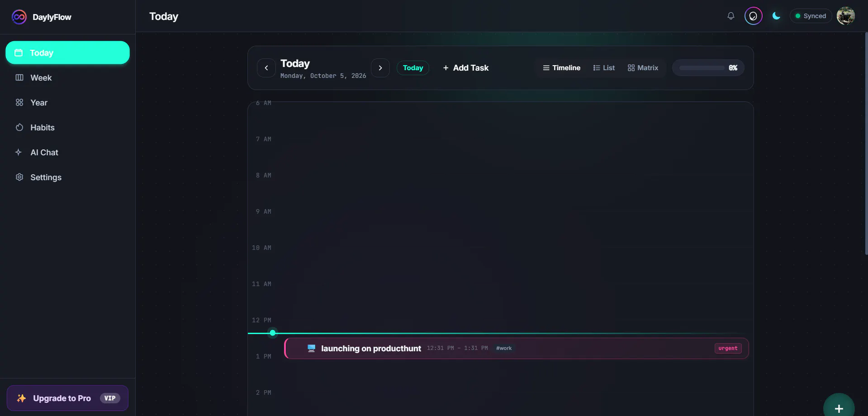Screen dimensions: 868x416
Task: Go to the previous day with left chevron
Action: (x=266, y=68)
